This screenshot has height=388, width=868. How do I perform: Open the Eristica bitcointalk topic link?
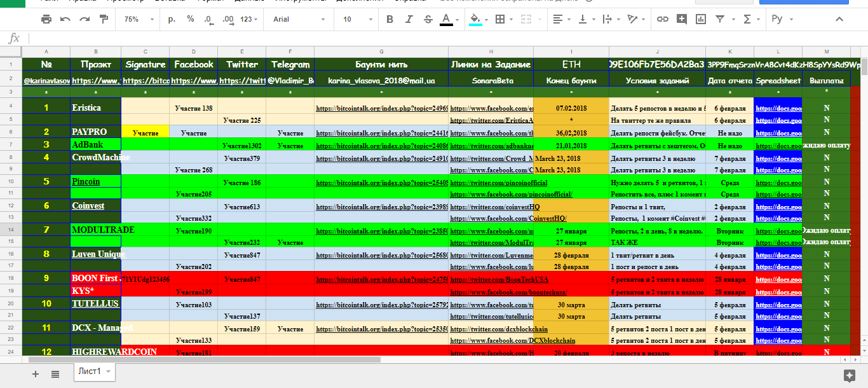click(x=381, y=108)
